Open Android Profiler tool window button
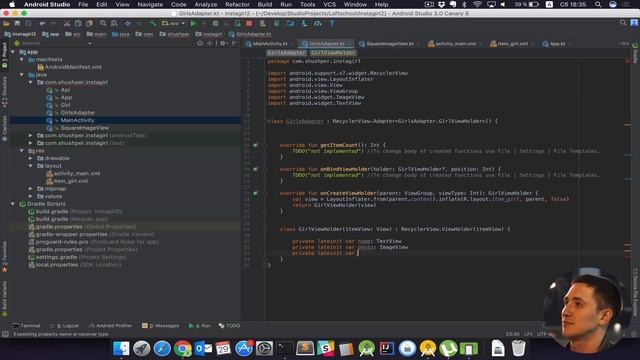Image resolution: width=640 pixels, height=360 pixels. tap(110, 326)
